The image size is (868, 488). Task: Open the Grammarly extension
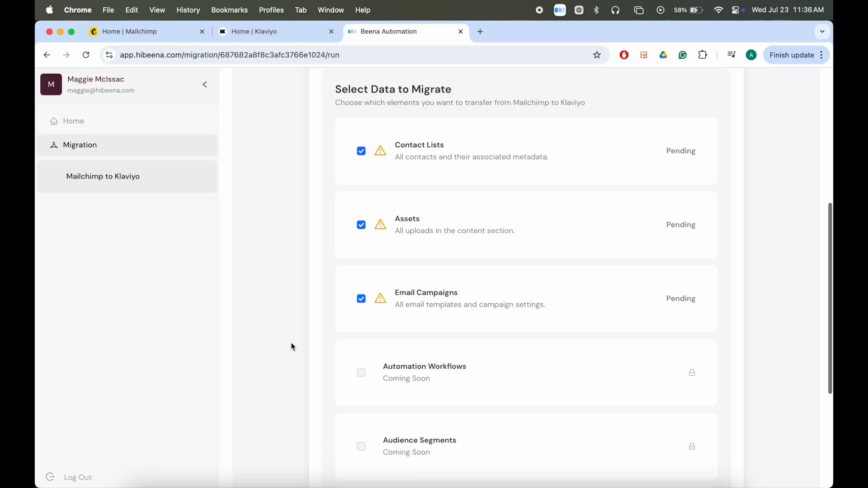[683, 55]
